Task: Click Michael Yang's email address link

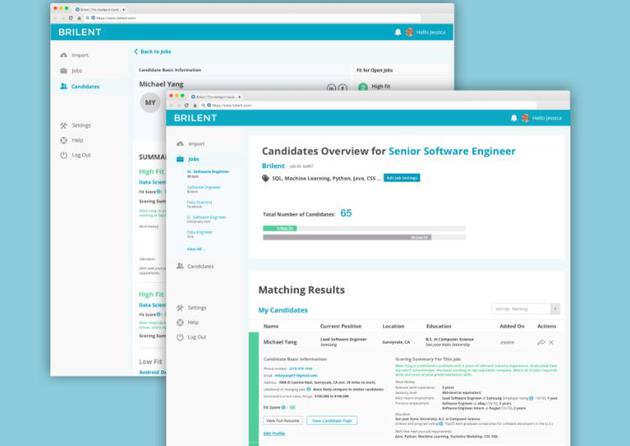Action: coord(296,376)
